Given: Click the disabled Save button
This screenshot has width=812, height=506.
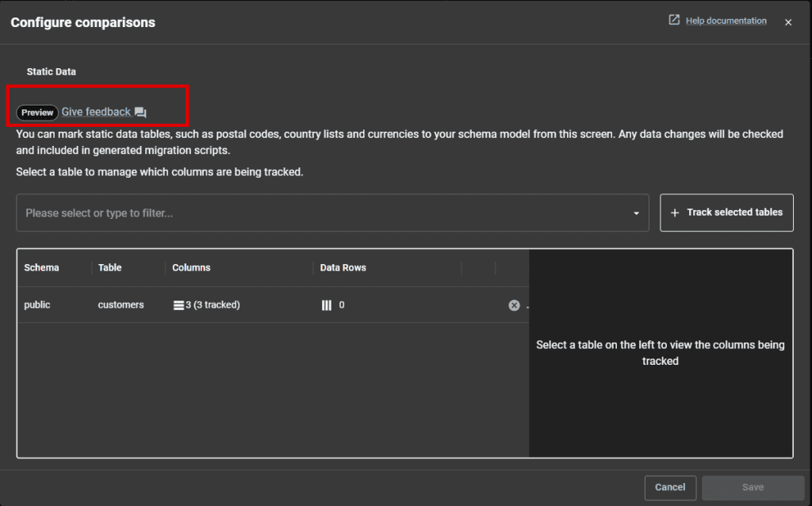Looking at the screenshot, I should point(752,487).
